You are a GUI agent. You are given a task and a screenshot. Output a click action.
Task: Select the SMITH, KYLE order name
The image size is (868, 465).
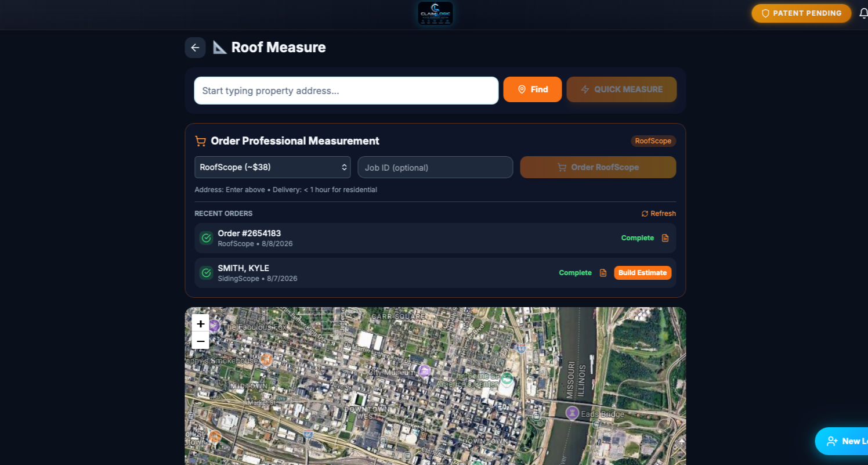pos(244,268)
